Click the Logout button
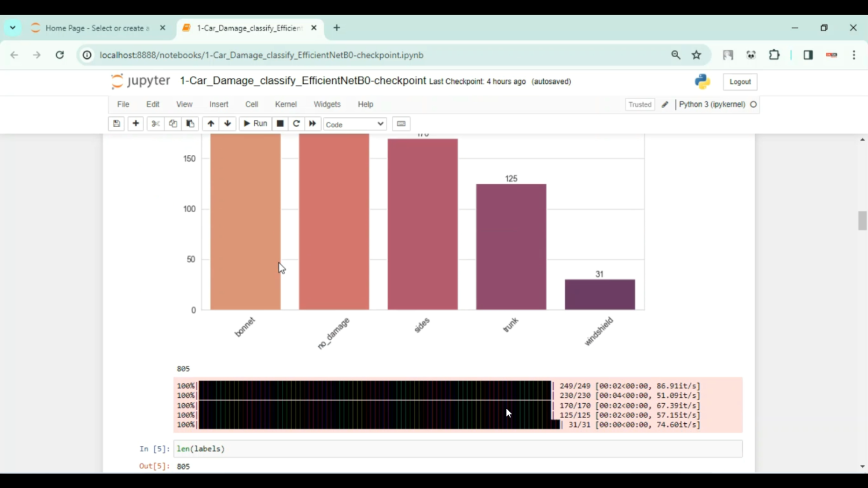Screen dimensions: 868x488 pos(740,81)
